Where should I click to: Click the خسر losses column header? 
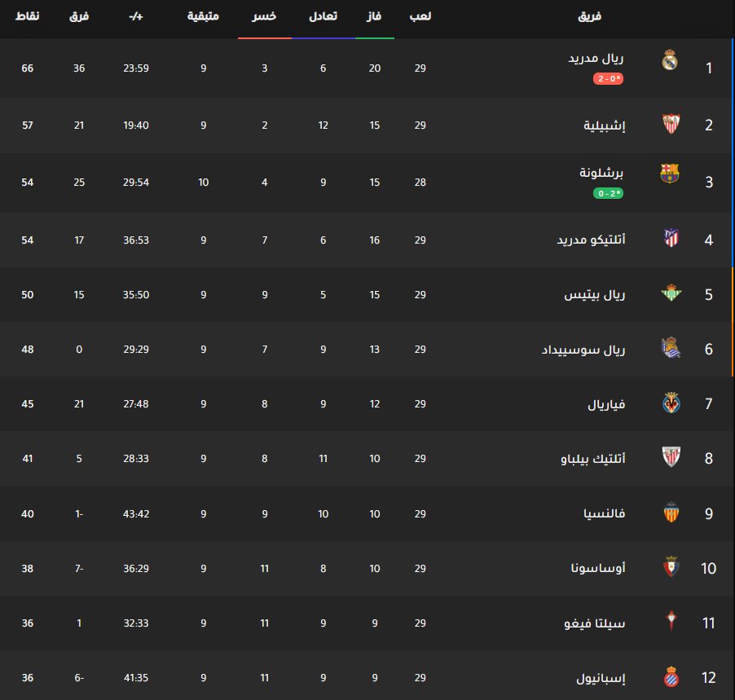pos(264,16)
